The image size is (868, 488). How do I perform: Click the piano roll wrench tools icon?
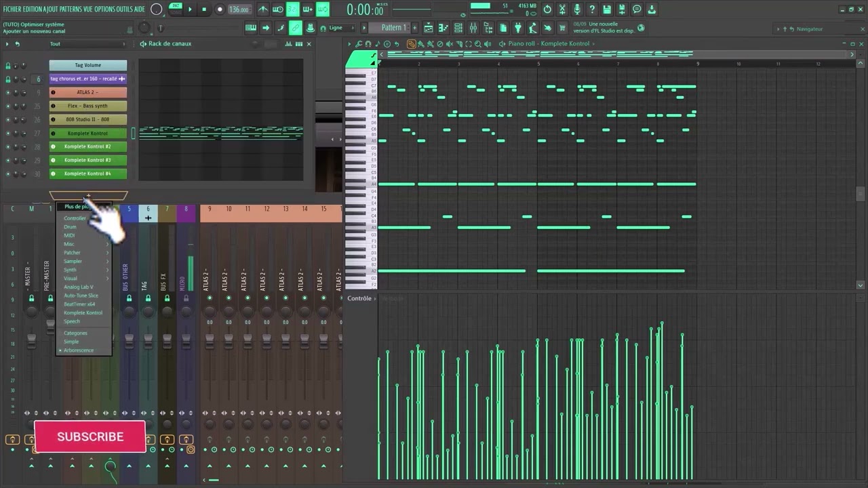pyautogui.click(x=359, y=43)
